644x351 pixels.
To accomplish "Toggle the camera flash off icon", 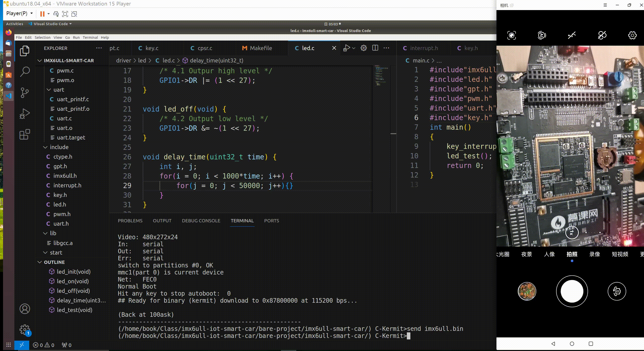I will (571, 35).
